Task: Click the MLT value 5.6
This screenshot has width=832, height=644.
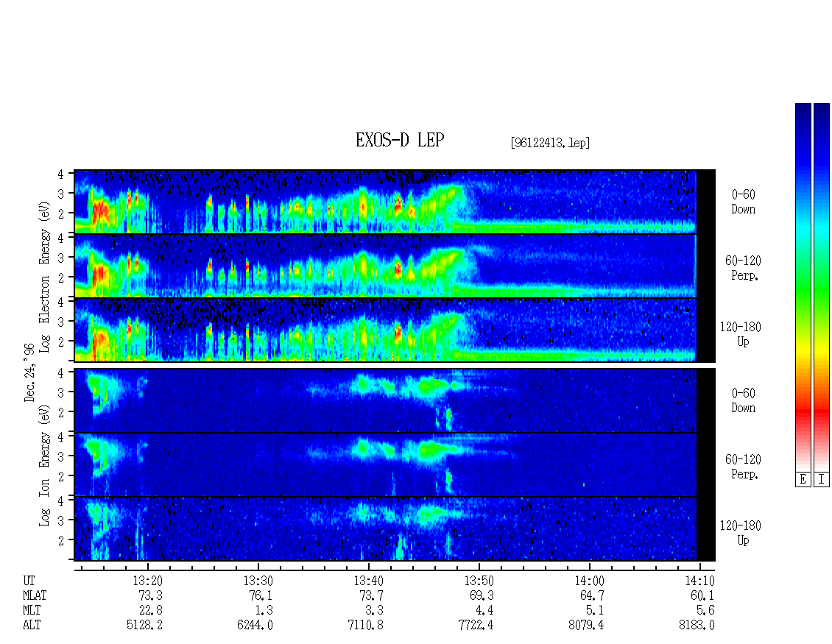Action: [705, 611]
